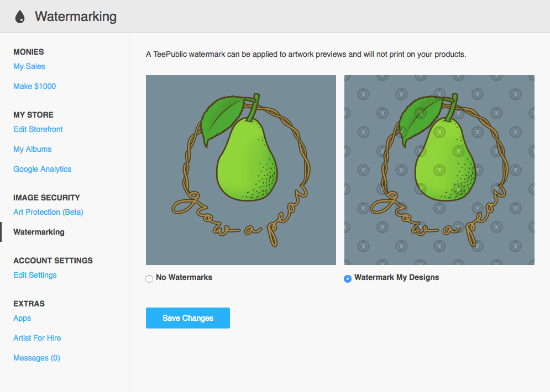This screenshot has width=550, height=392.
Task: Go to Artist For Hire
Action: click(x=37, y=338)
